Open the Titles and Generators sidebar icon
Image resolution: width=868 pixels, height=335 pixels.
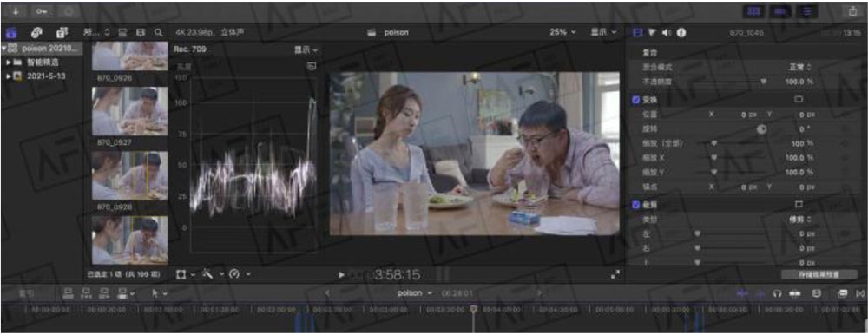point(61,32)
